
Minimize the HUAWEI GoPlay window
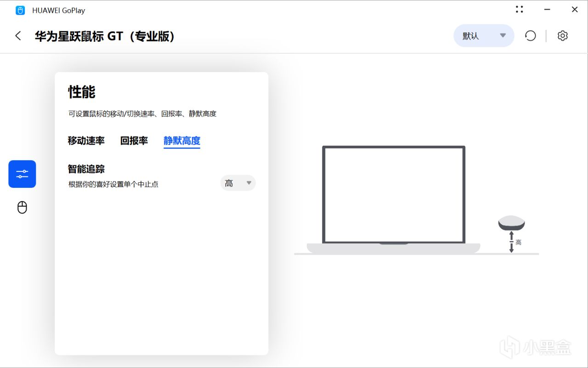[547, 9]
